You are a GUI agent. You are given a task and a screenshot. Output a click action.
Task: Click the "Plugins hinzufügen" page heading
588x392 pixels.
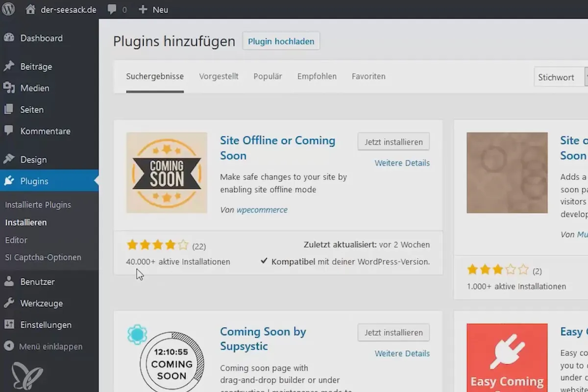click(x=174, y=41)
